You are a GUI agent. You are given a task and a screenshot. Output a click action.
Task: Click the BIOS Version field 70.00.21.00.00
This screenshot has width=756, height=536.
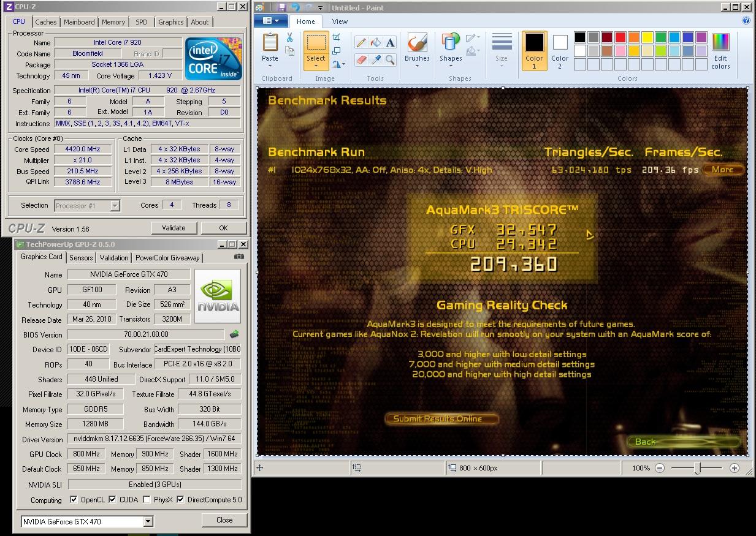point(146,334)
